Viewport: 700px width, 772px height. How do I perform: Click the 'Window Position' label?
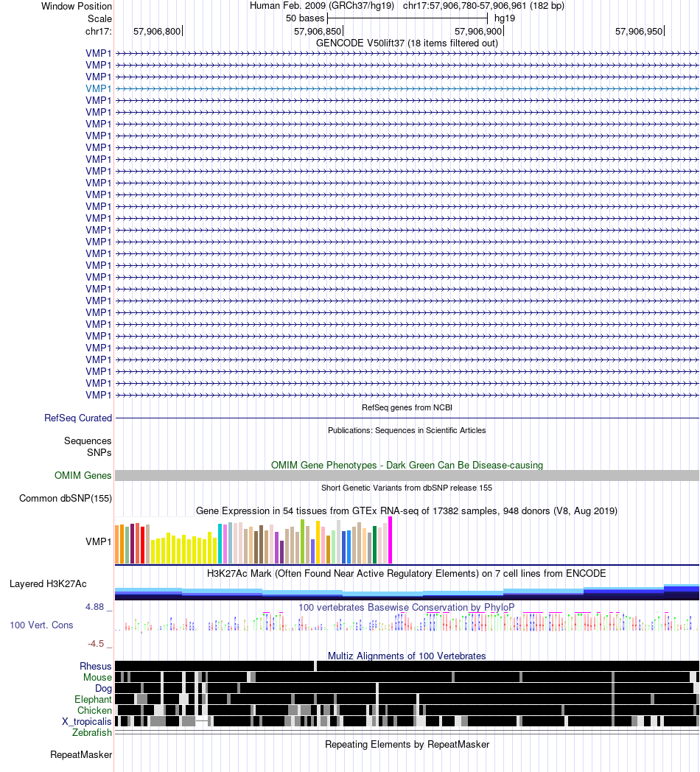77,7
